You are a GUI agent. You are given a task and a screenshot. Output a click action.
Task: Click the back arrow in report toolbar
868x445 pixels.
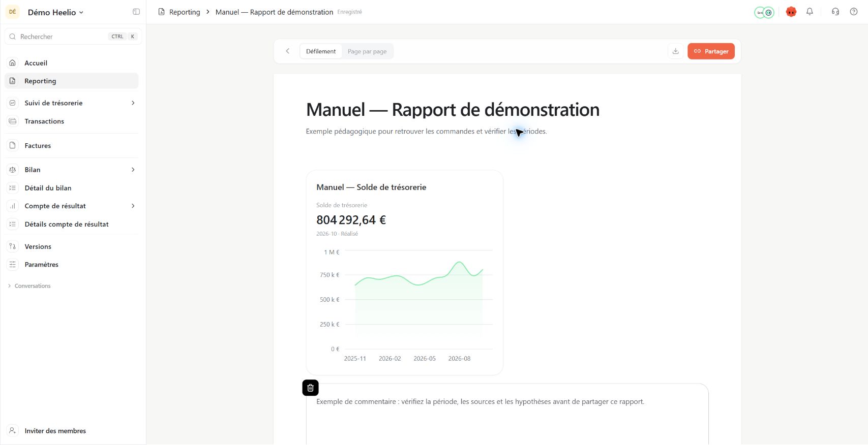tap(288, 51)
